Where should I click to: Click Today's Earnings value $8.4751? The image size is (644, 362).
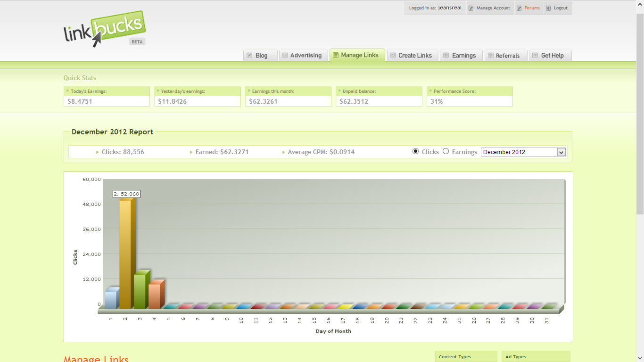pos(80,101)
